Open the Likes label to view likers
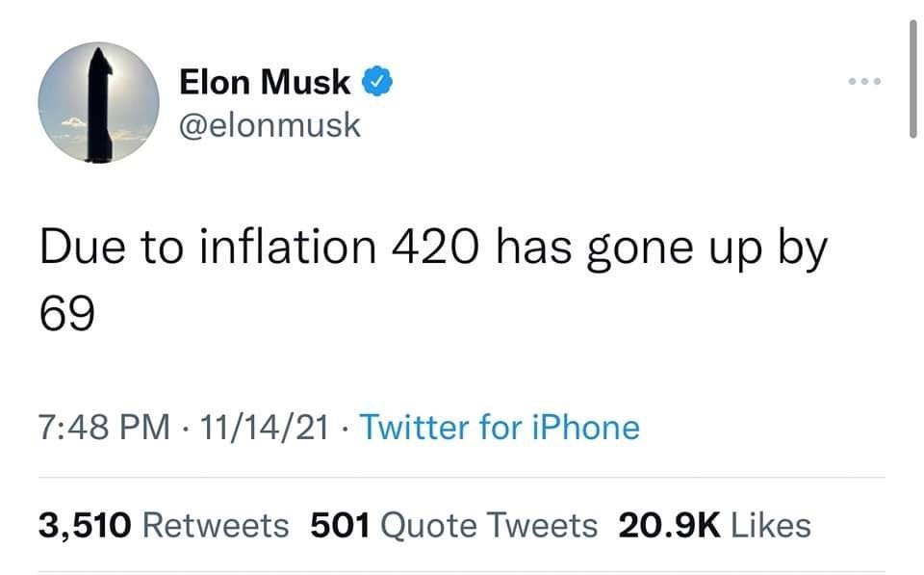The width and height of the screenshot is (924, 575). tap(771, 526)
